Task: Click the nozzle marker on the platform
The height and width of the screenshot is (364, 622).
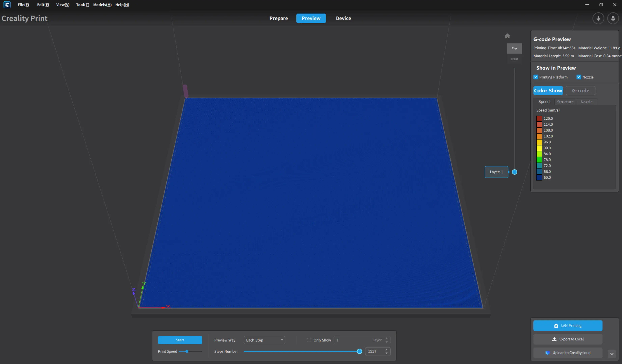Action: point(185,91)
